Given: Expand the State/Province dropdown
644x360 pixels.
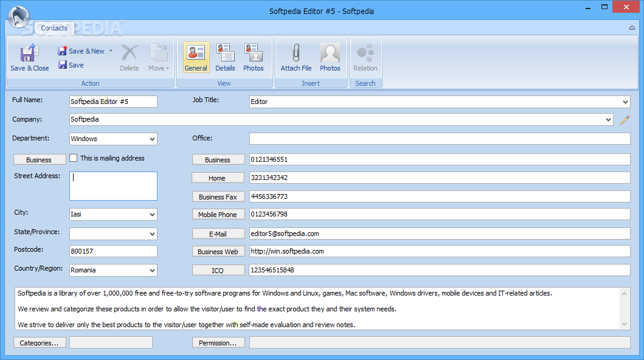Looking at the screenshot, I should coord(153,234).
